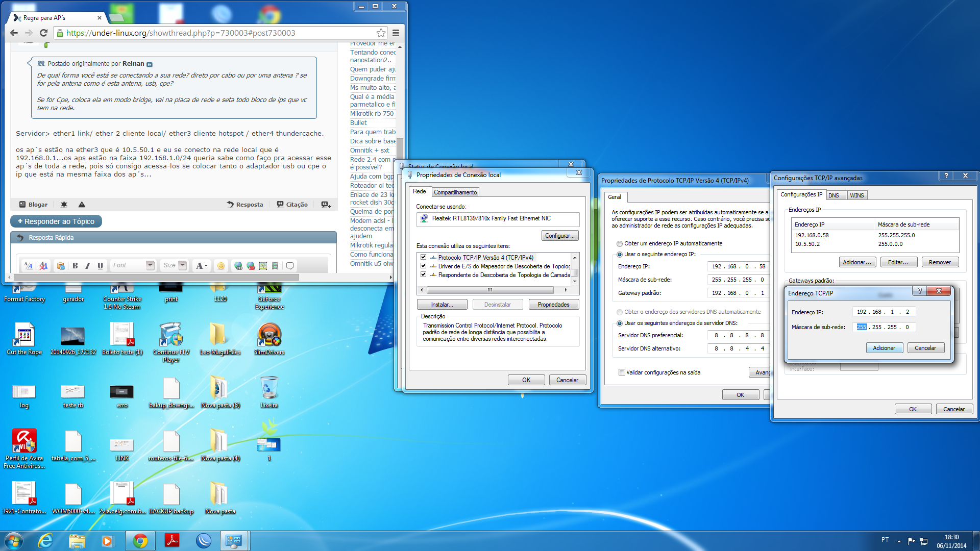Click the Bold formatting icon
Viewport: 980px width, 551px height.
(75, 266)
